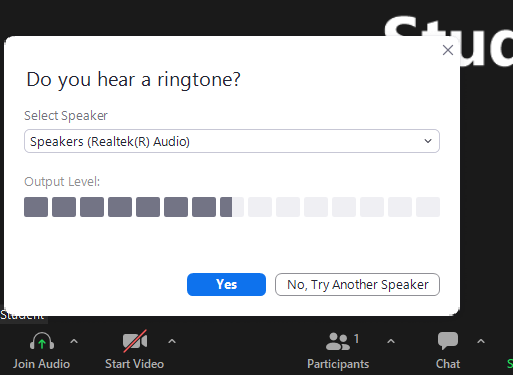The image size is (513, 375).
Task: Click the Join Audio headphone icon
Action: click(x=42, y=341)
